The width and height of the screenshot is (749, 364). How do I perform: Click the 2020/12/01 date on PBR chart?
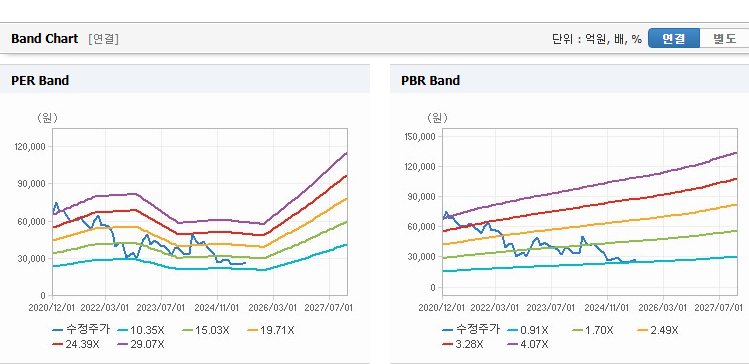tap(442, 307)
